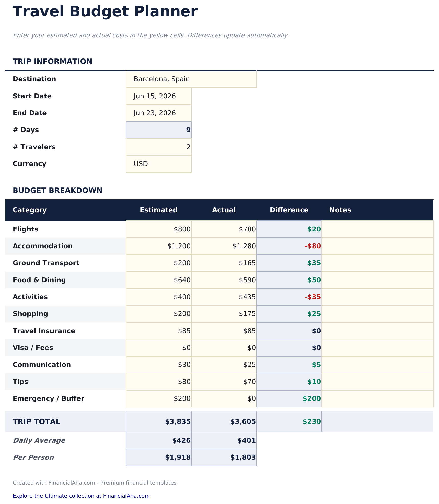Click the Activities difference cell
The width and height of the screenshot is (439, 504).
[289, 297]
